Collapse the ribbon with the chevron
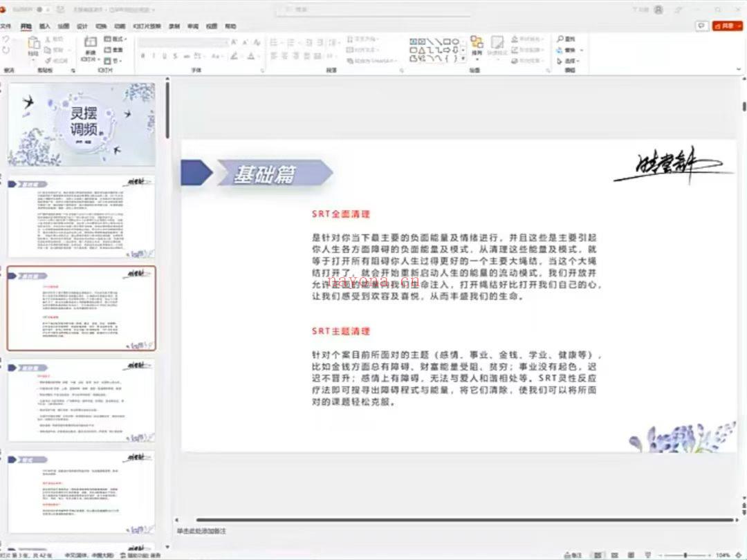747x560 pixels. point(739,70)
